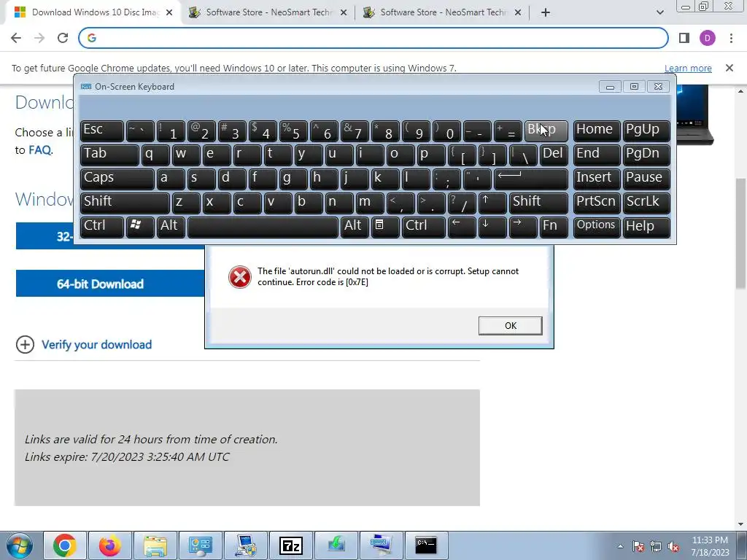Open Chrome three-dot menu
This screenshot has width=747, height=560.
coord(731,38)
